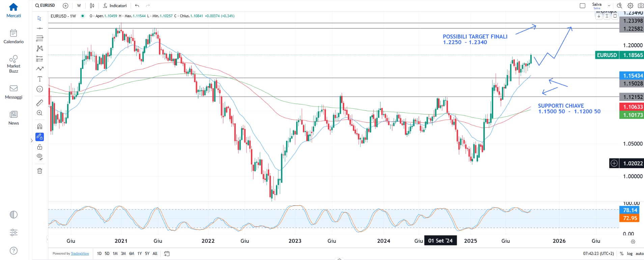Click the trash icon to remove drawings
The width and height of the screenshot is (644, 260).
coord(39,171)
